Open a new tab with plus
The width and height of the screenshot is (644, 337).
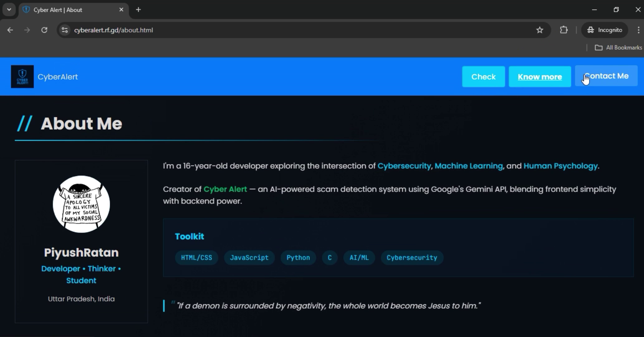coord(138,10)
